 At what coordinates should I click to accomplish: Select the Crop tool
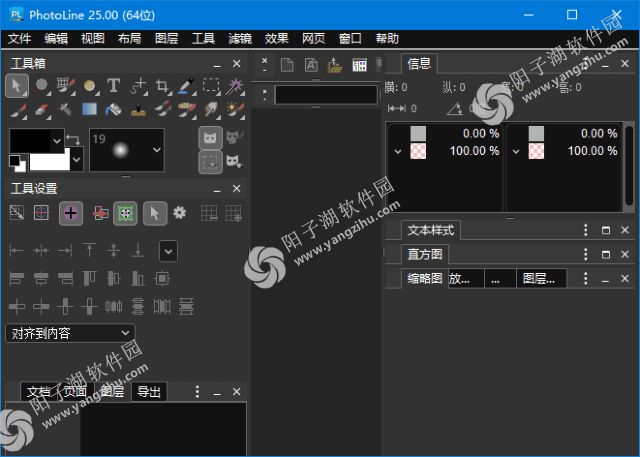tap(162, 86)
